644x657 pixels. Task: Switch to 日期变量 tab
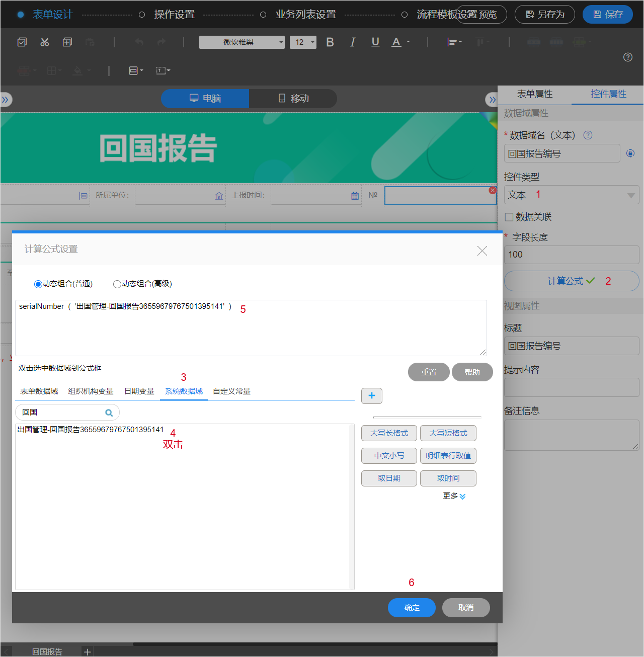coord(139,391)
